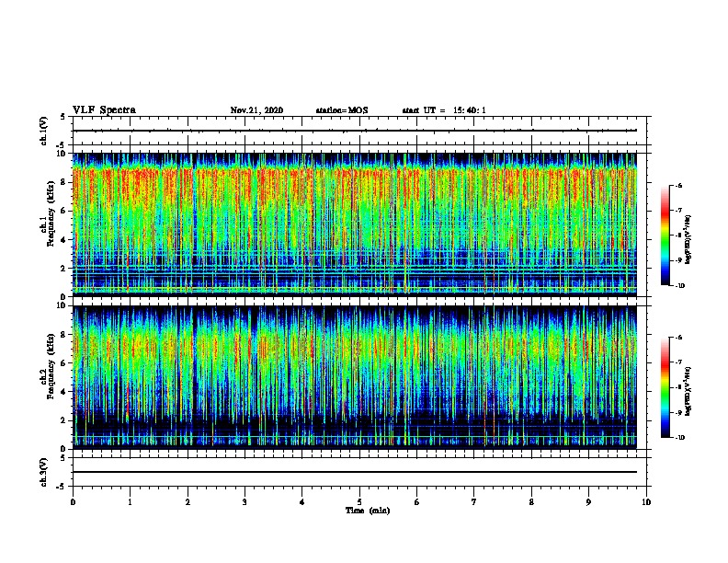The height and width of the screenshot is (563, 728).
Task: Click the ch.2 spectrogram panel
Action: pos(355,377)
